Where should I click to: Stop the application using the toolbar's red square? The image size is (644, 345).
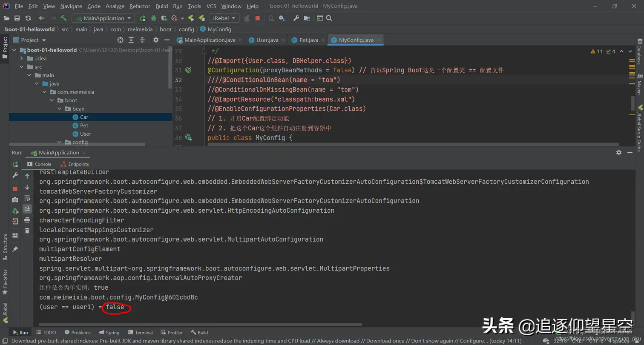(x=258, y=18)
